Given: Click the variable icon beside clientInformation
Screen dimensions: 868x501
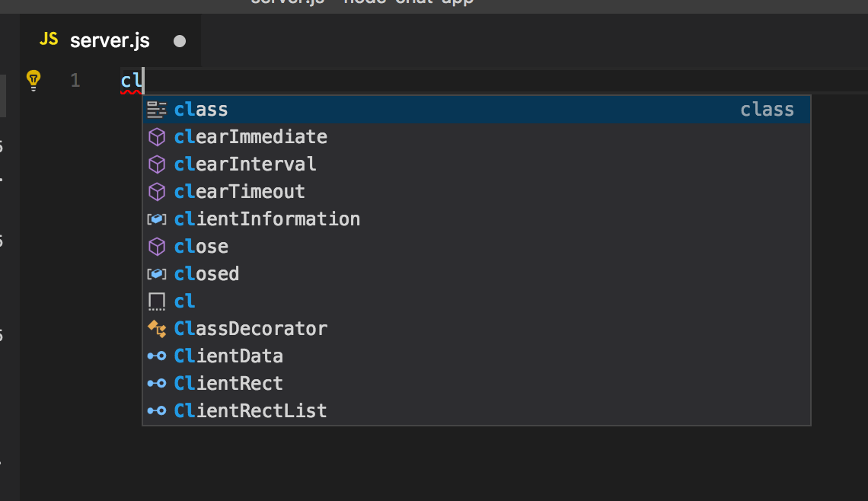Looking at the screenshot, I should tap(157, 219).
